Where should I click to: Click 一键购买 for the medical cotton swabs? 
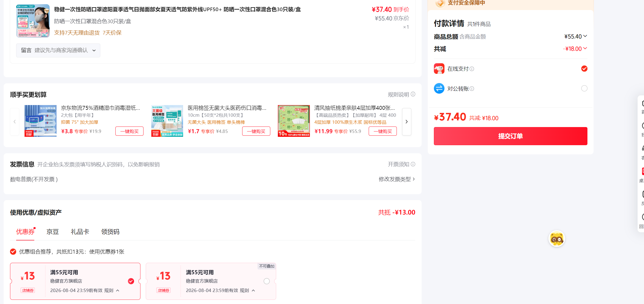(x=256, y=131)
